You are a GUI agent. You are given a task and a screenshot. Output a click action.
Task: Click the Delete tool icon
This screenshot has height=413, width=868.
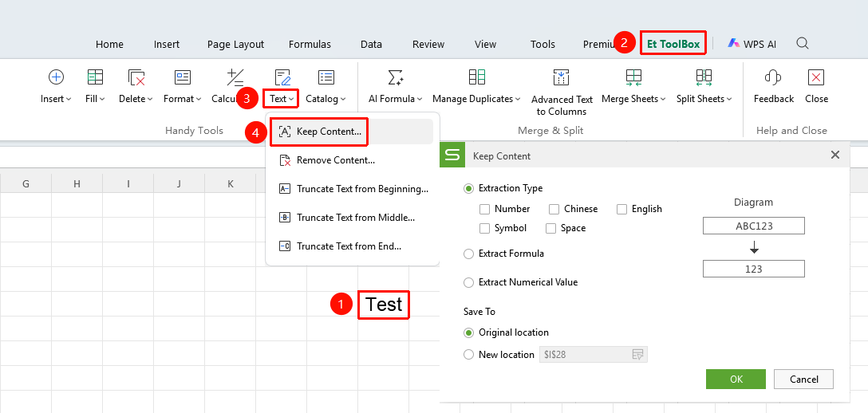point(136,77)
